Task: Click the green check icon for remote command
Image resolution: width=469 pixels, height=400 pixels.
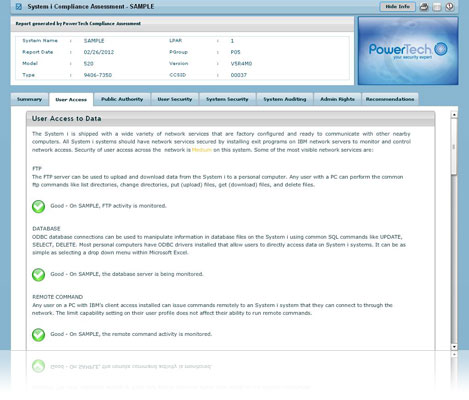Action: coord(38,335)
